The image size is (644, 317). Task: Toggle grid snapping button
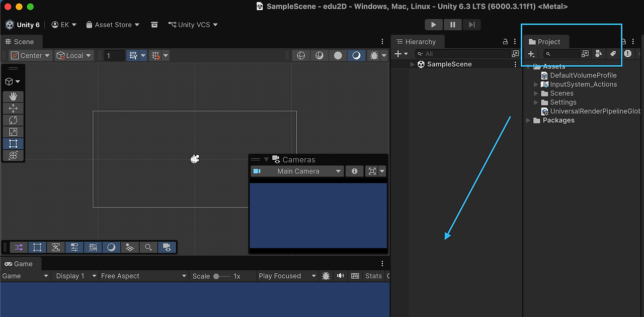point(133,56)
